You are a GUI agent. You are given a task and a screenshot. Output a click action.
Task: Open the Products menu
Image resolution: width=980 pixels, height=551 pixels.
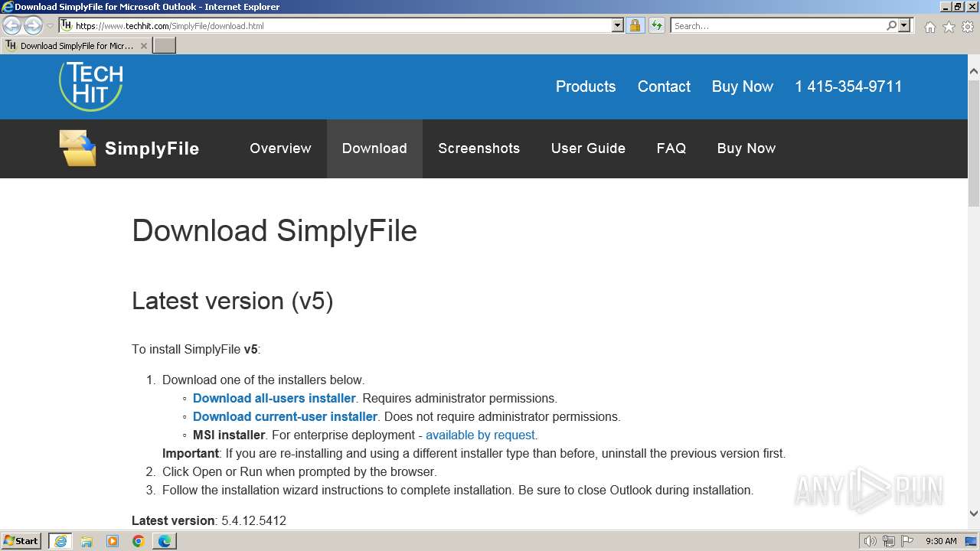tap(586, 86)
